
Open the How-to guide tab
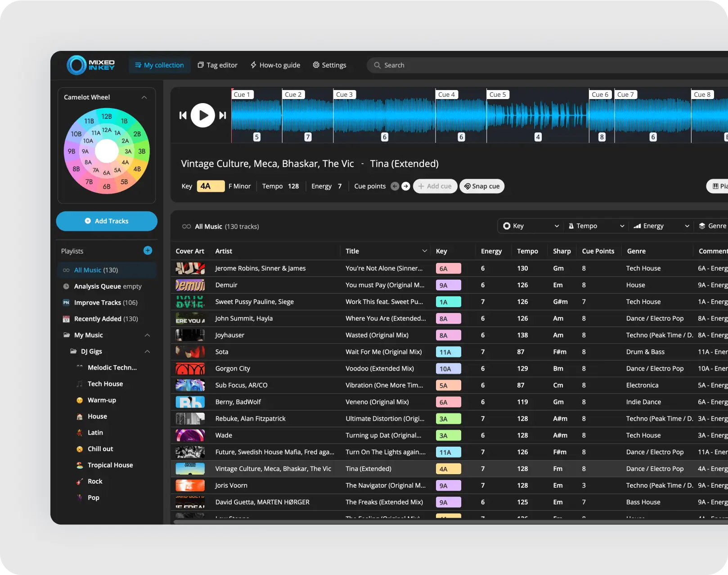275,65
